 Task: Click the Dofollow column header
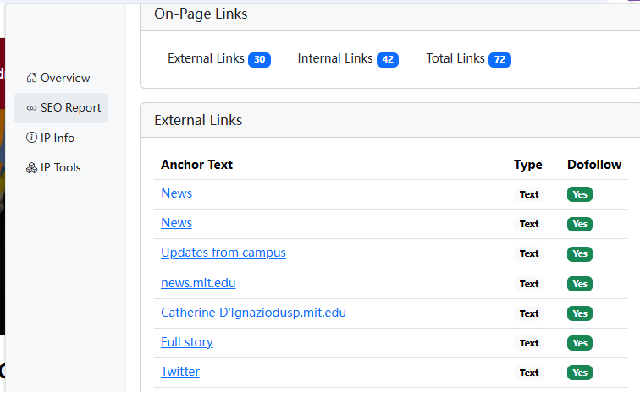594,164
